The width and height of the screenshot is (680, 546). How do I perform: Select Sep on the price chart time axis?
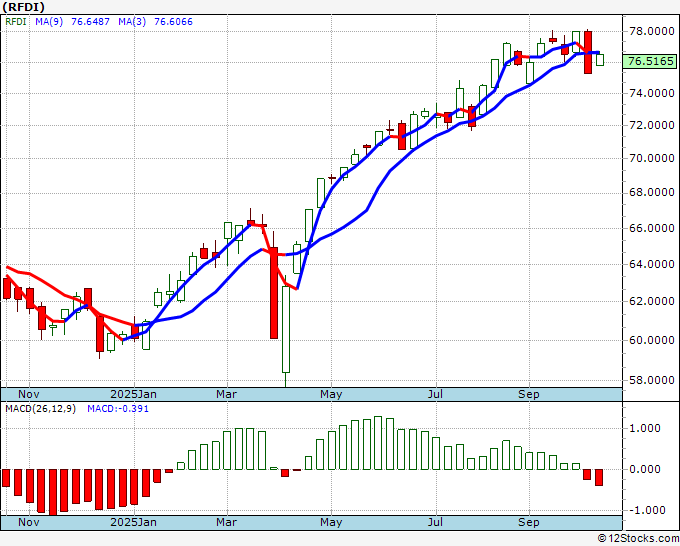point(529,394)
